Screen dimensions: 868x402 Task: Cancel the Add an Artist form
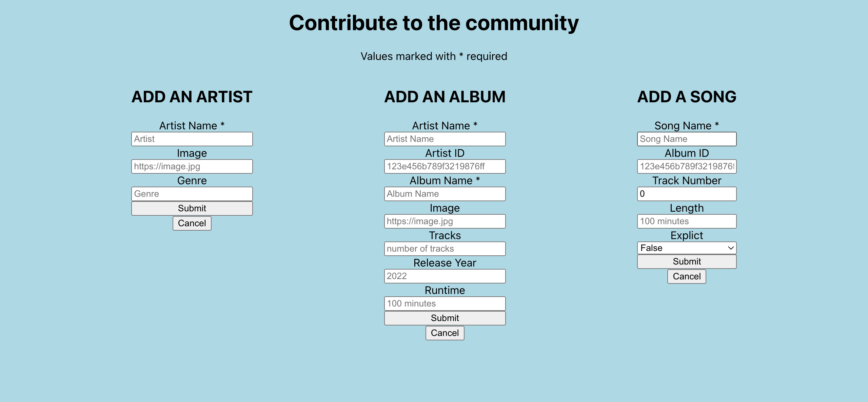192,223
